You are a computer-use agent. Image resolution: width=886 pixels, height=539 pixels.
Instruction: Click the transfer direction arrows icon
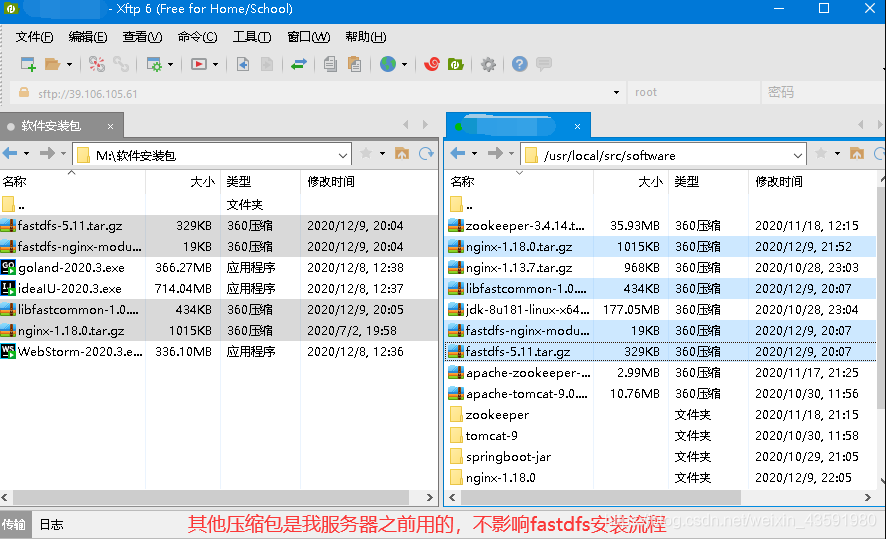click(299, 64)
